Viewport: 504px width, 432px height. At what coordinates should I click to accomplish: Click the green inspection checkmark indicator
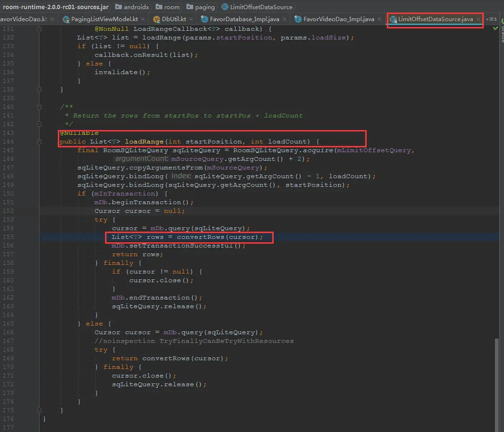coord(495,28)
